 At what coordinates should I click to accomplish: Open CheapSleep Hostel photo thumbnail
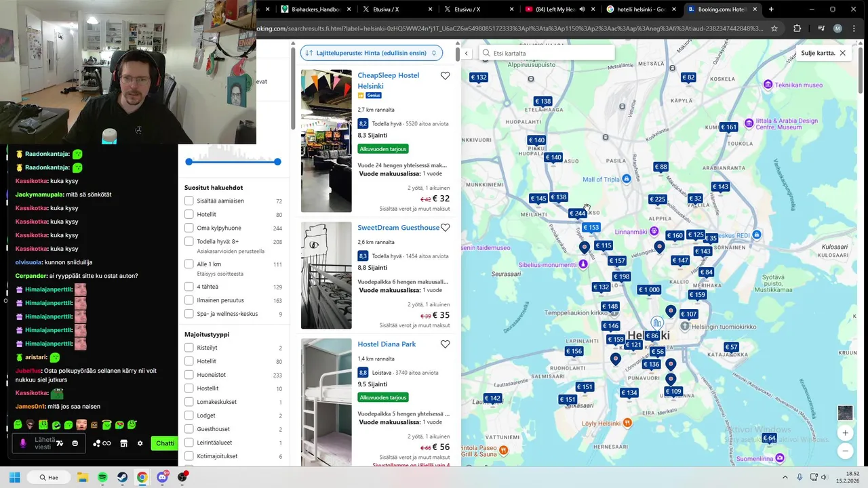(x=326, y=141)
